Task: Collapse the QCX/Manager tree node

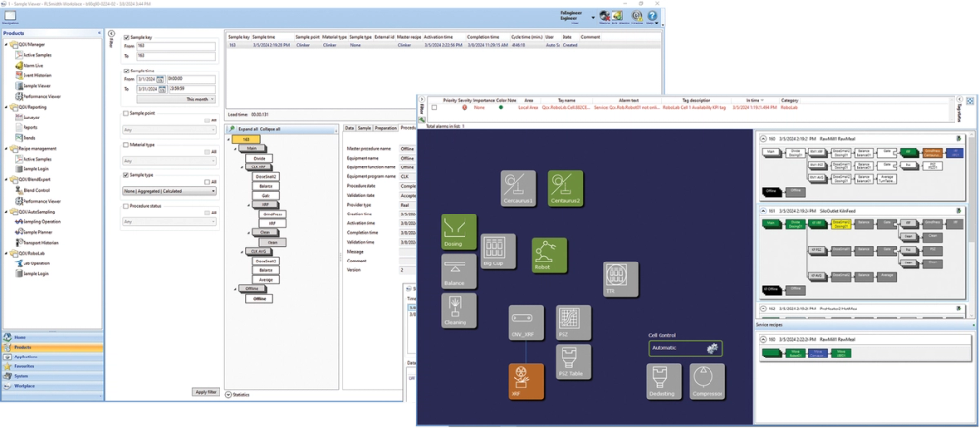Action: 6,44
